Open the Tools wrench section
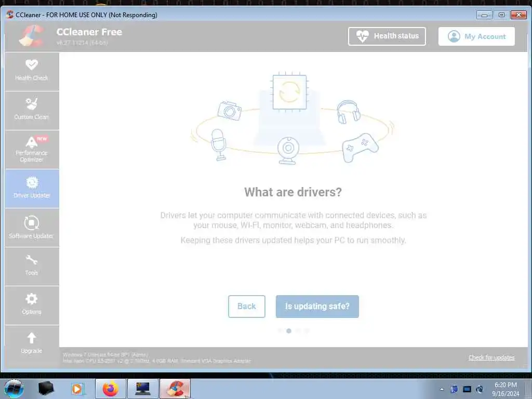Screen dimensions: 532x399 point(32,267)
